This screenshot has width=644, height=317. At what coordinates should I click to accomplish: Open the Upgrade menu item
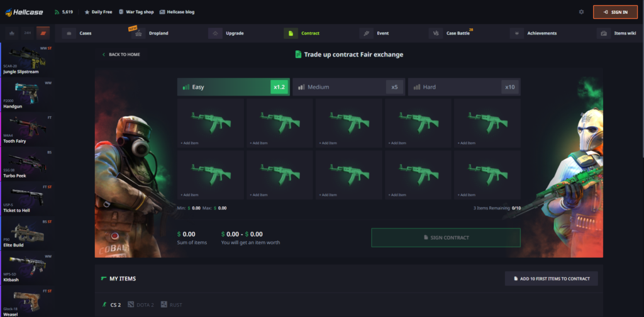pyautogui.click(x=235, y=33)
